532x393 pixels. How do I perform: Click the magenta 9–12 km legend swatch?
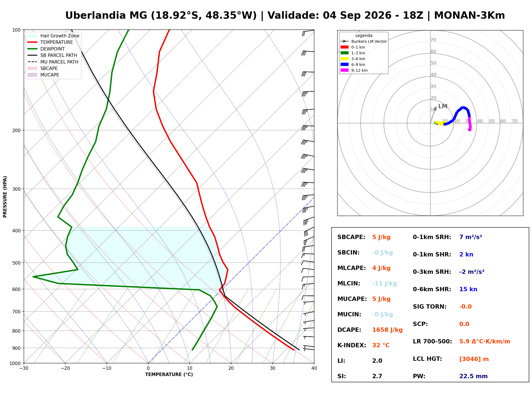click(344, 70)
